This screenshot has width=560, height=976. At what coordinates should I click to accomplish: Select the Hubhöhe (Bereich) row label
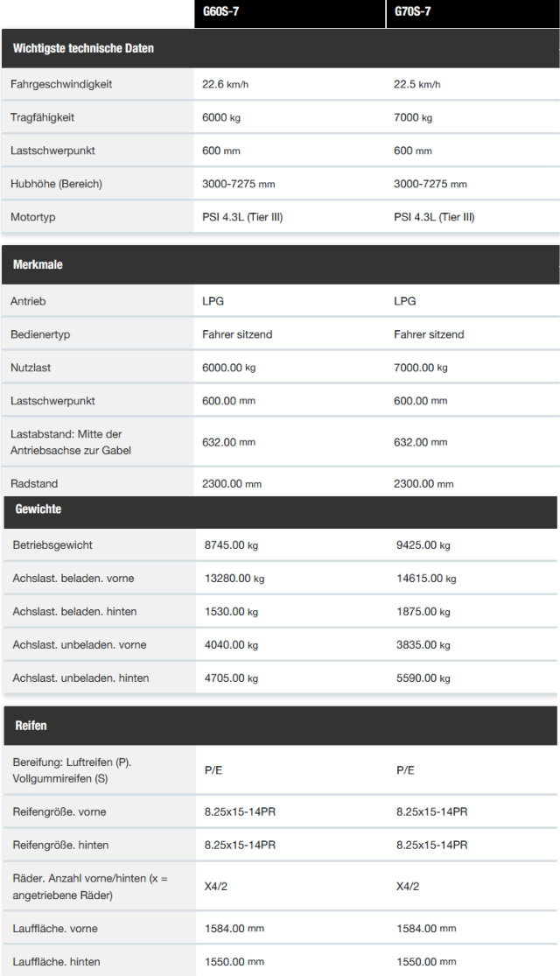point(57,184)
